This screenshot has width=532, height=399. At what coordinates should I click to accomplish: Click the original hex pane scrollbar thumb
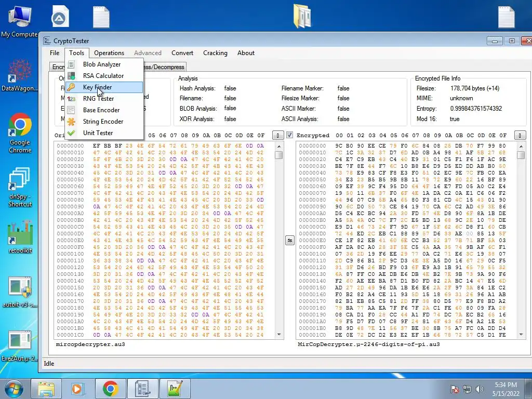[279, 155]
